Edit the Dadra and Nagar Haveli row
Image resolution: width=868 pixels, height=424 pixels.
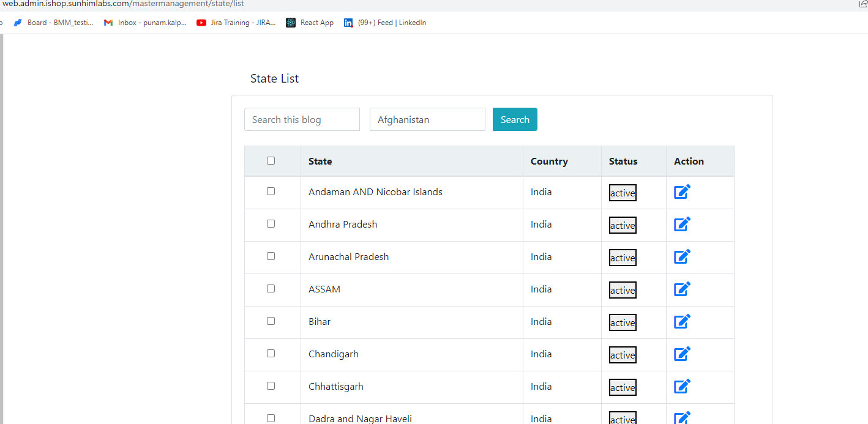pyautogui.click(x=683, y=418)
